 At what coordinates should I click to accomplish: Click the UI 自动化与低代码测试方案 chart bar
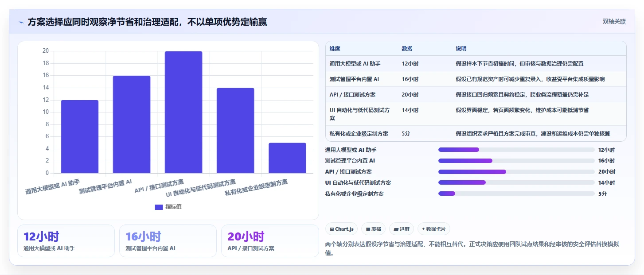coord(235,131)
